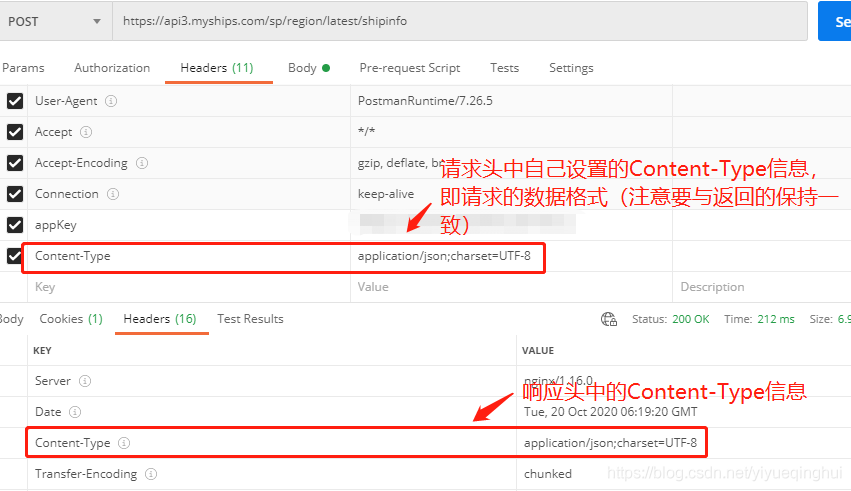Click request Content-Type value application/json;charset=UTF-8
Viewport: 851px width, 491px height.
(444, 256)
